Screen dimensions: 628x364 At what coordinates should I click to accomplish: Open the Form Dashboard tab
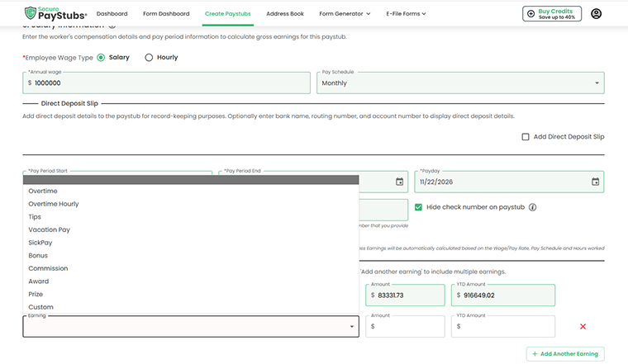tap(166, 13)
